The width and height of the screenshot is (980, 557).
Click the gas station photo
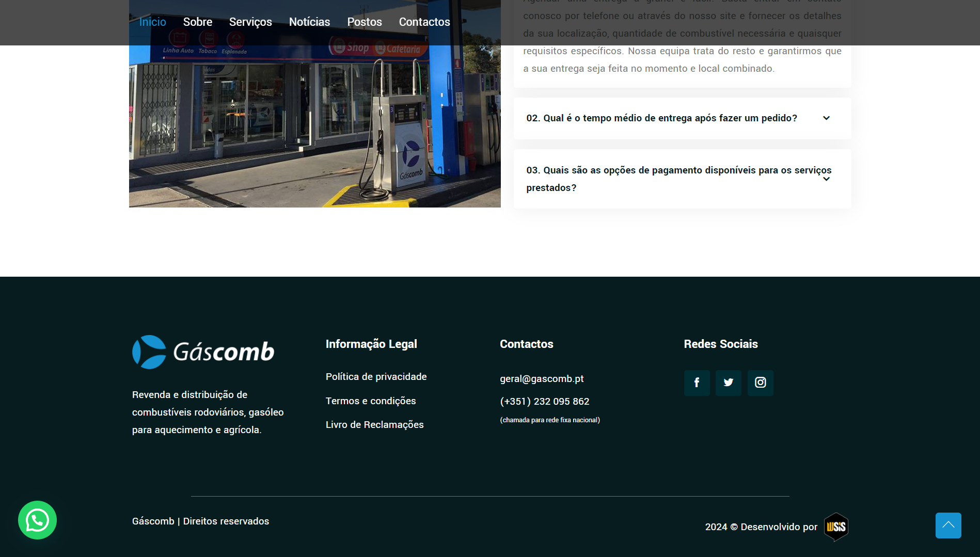click(x=314, y=129)
